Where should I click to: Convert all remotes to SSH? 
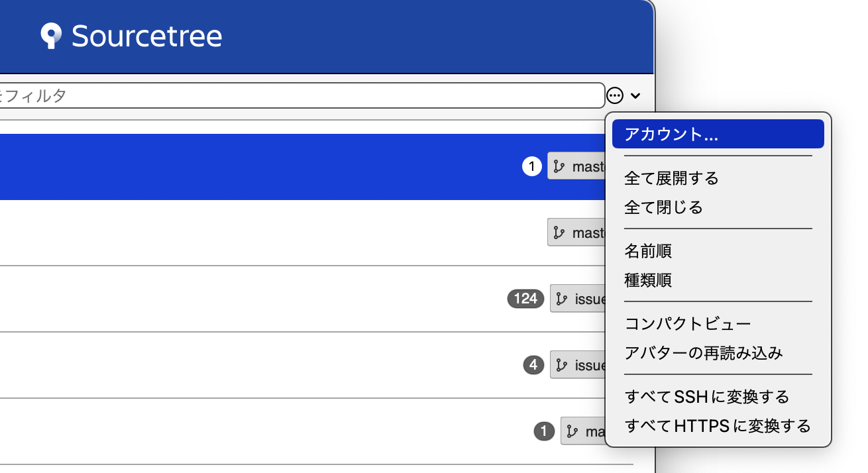(706, 397)
